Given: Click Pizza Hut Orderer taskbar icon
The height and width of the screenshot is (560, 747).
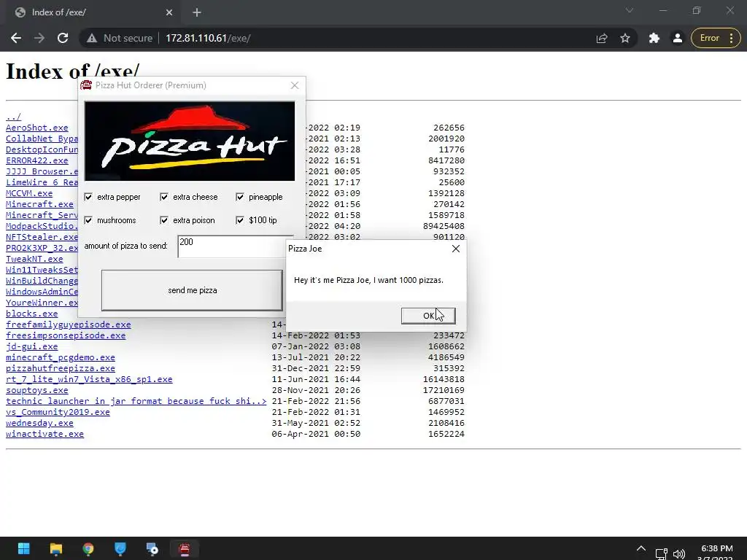Looking at the screenshot, I should click(x=185, y=549).
